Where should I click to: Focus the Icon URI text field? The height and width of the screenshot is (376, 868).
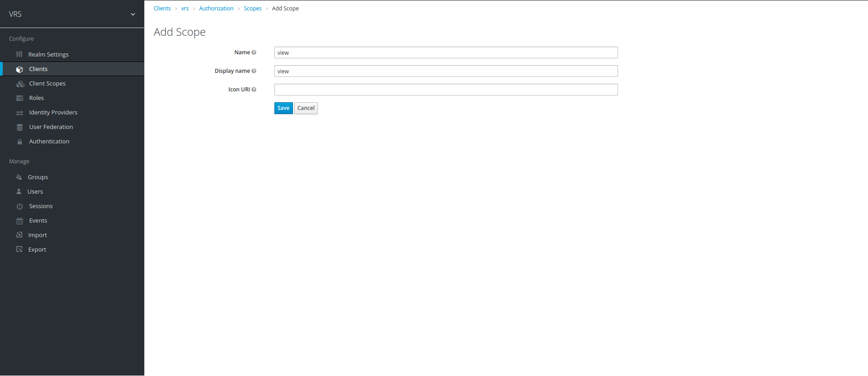click(446, 90)
